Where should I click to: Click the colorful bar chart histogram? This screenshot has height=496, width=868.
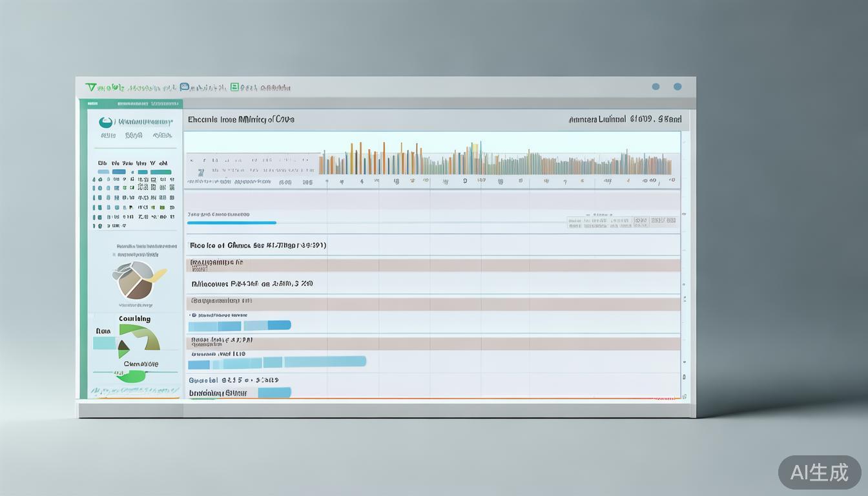click(495, 160)
